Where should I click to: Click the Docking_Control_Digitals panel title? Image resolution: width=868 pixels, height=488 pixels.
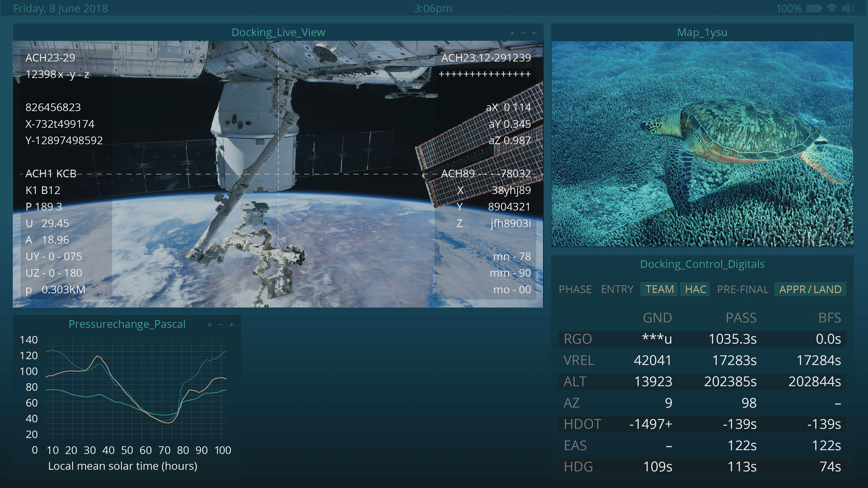pyautogui.click(x=702, y=264)
